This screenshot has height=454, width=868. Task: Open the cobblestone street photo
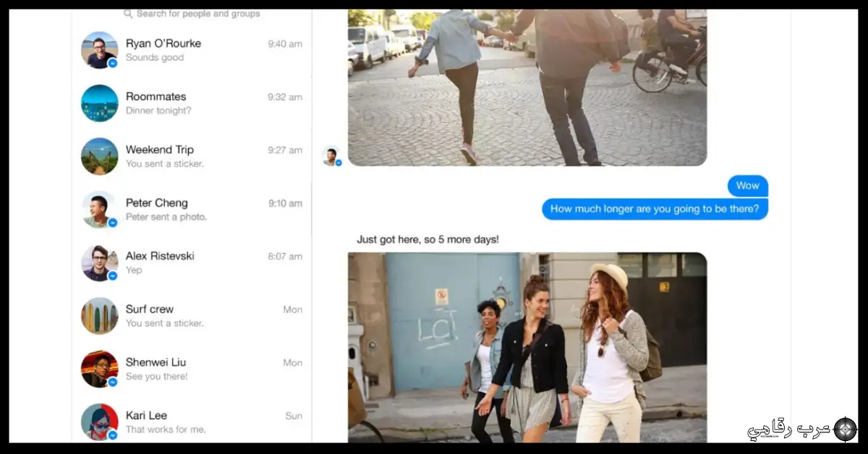click(527, 87)
